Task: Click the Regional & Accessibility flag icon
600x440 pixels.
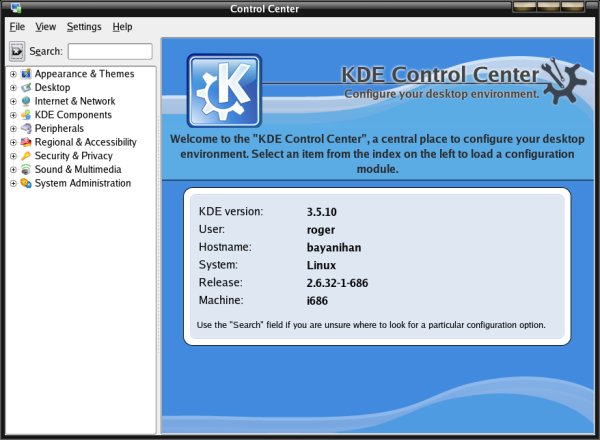Action: coord(26,142)
